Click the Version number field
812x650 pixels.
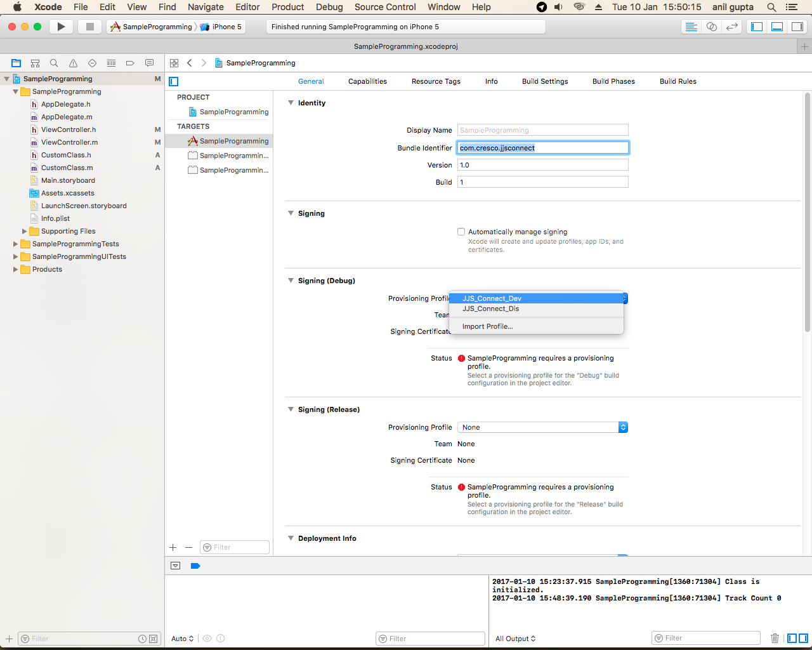click(x=543, y=165)
